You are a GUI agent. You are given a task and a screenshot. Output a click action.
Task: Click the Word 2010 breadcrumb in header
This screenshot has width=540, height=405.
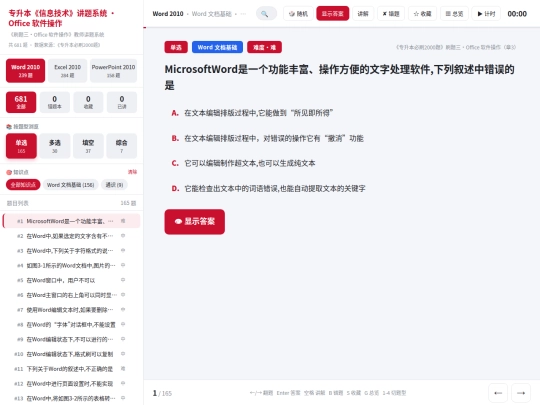[168, 14]
